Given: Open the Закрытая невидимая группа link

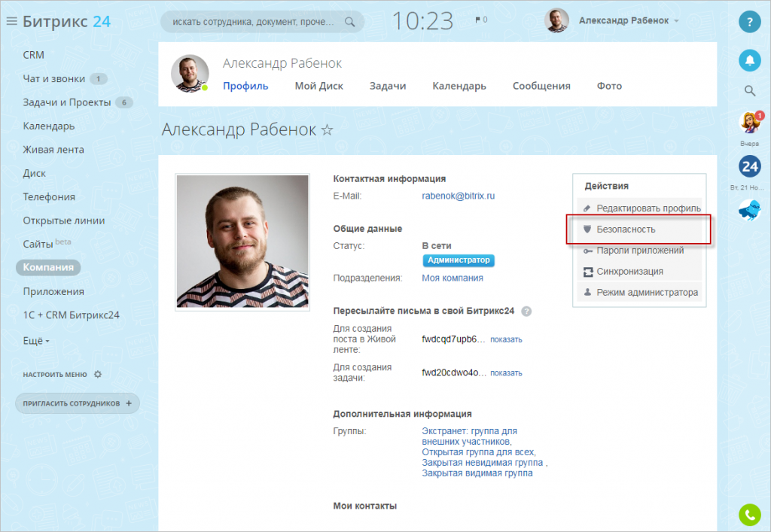Looking at the screenshot, I should (x=482, y=463).
